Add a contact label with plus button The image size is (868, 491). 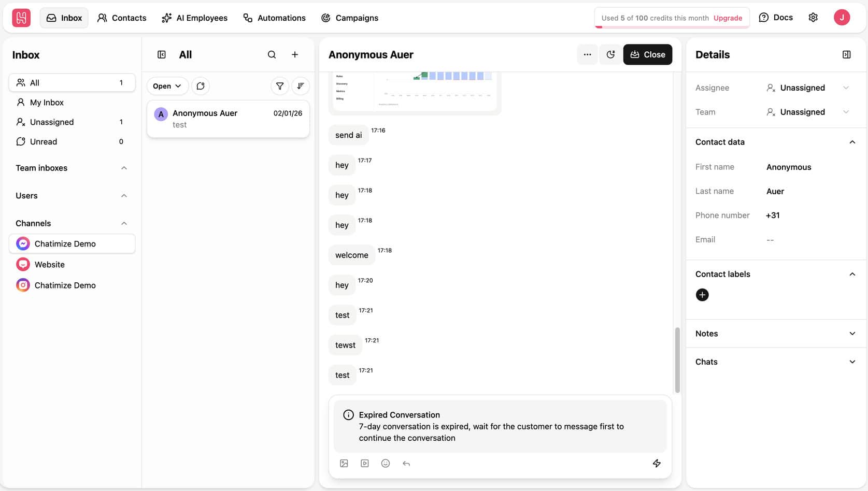point(702,295)
